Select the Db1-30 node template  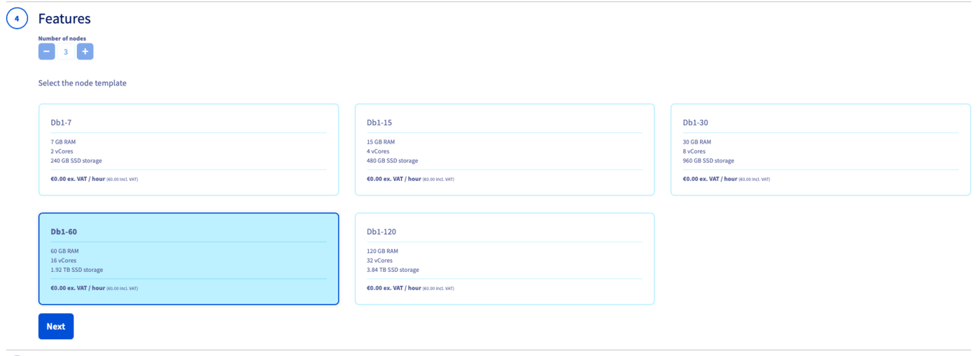820,149
